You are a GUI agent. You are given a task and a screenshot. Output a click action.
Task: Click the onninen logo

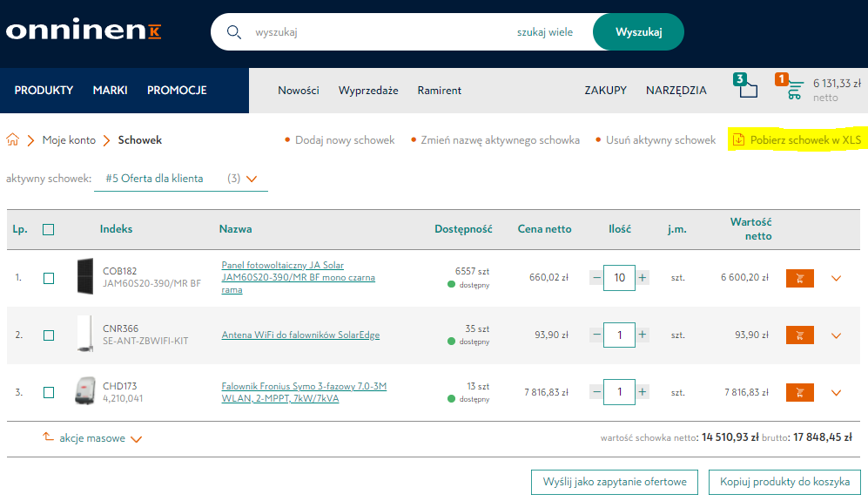coord(84,30)
